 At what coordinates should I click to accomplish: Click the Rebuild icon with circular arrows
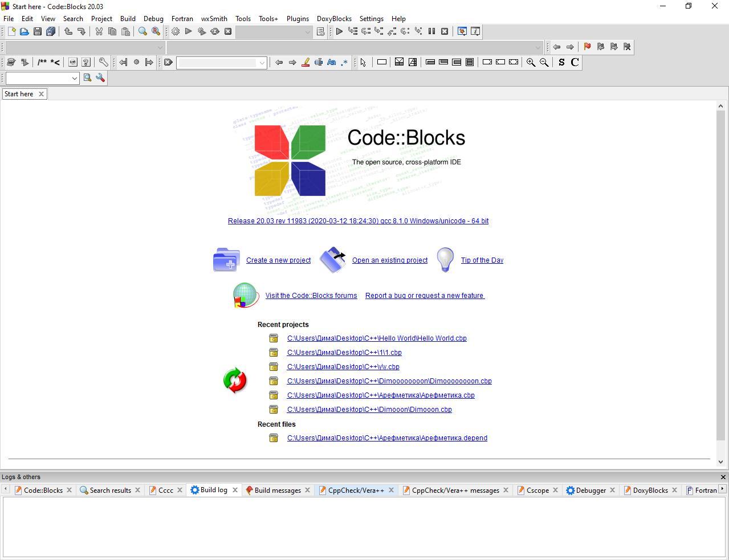(x=215, y=32)
